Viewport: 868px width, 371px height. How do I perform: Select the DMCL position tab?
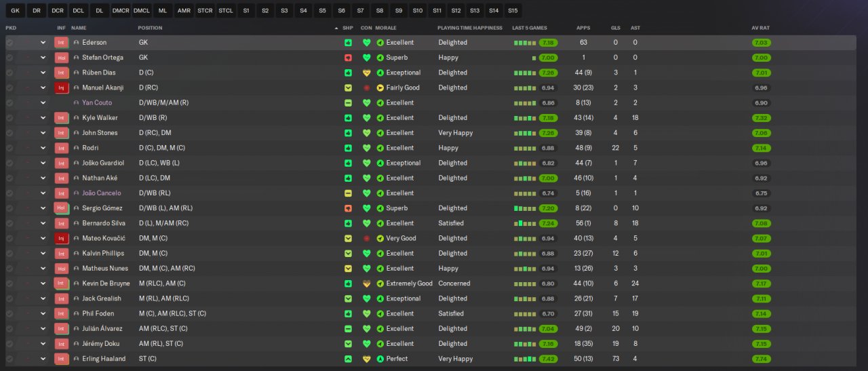click(x=142, y=11)
